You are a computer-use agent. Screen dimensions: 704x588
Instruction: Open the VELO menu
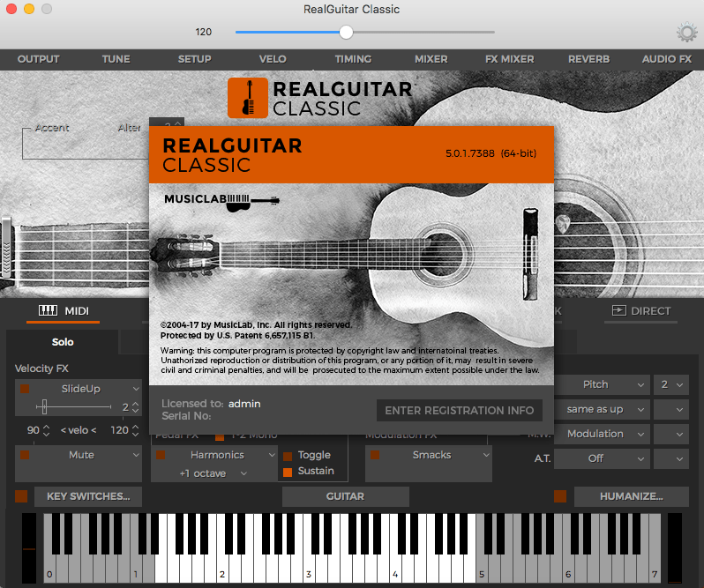pos(273,59)
